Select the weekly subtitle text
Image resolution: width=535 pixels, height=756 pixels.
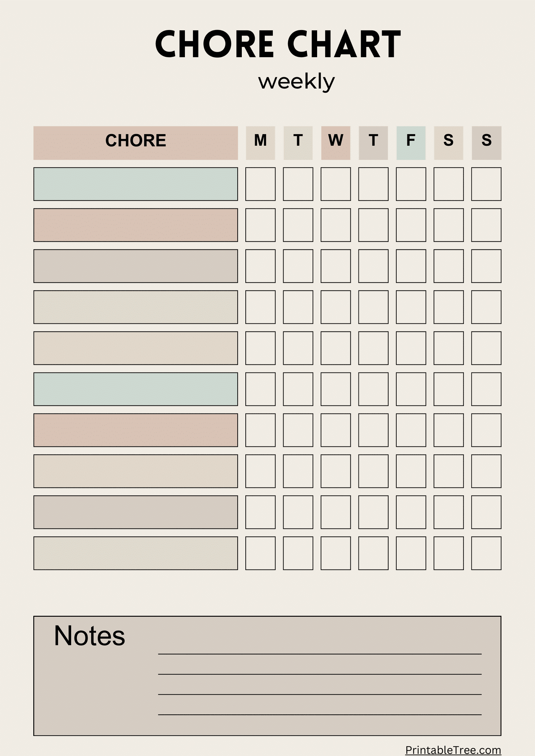(x=296, y=81)
